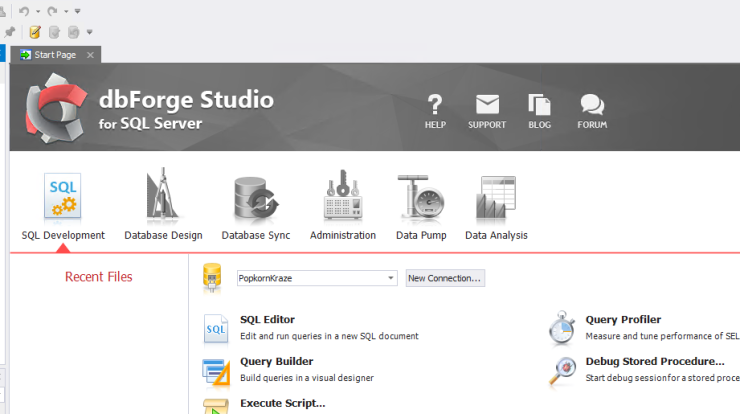Click the BLOG label in header
Viewport: 740px width, 414px height.
point(539,125)
